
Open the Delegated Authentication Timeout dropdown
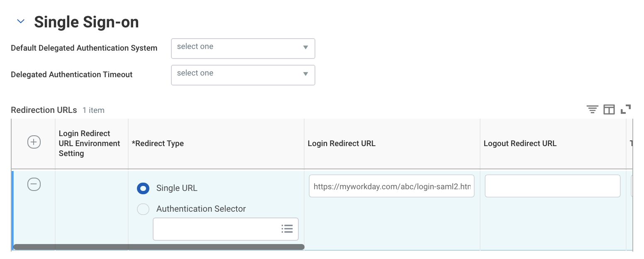pyautogui.click(x=243, y=75)
